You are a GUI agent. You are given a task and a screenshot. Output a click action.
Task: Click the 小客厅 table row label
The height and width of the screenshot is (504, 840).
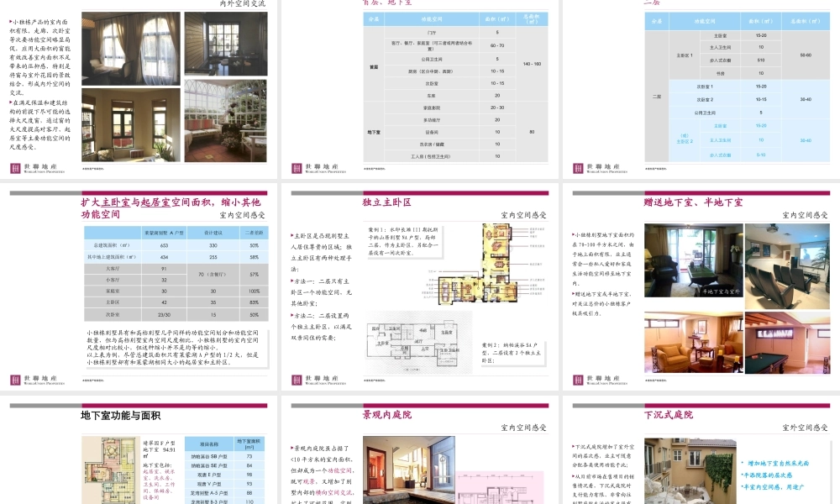pos(113,280)
